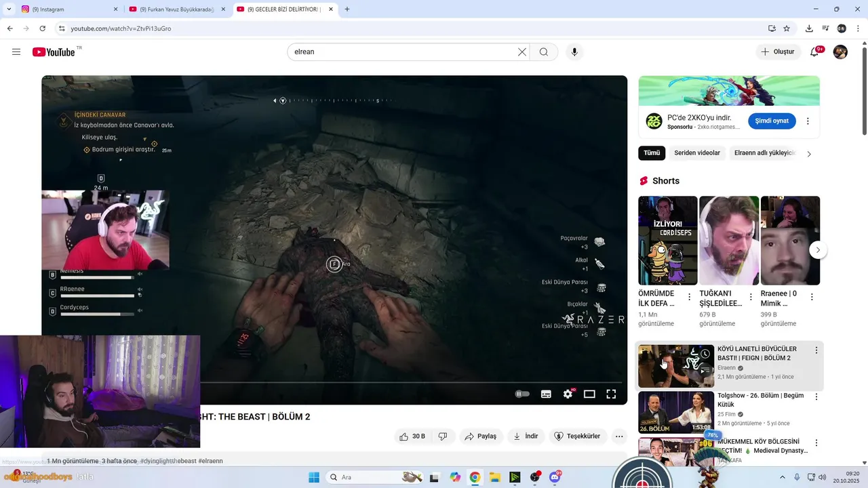Open the Chrome profile avatar
The image size is (868, 488).
842,28
